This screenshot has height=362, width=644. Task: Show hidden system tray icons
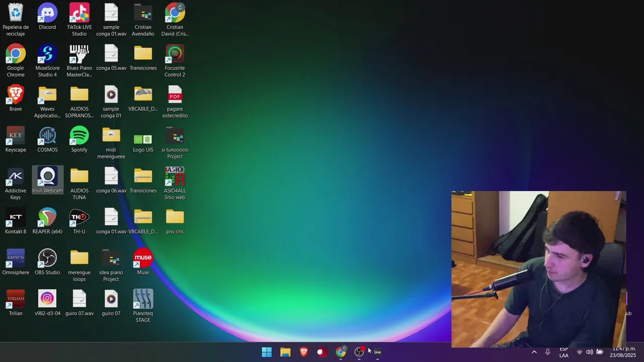(x=534, y=352)
